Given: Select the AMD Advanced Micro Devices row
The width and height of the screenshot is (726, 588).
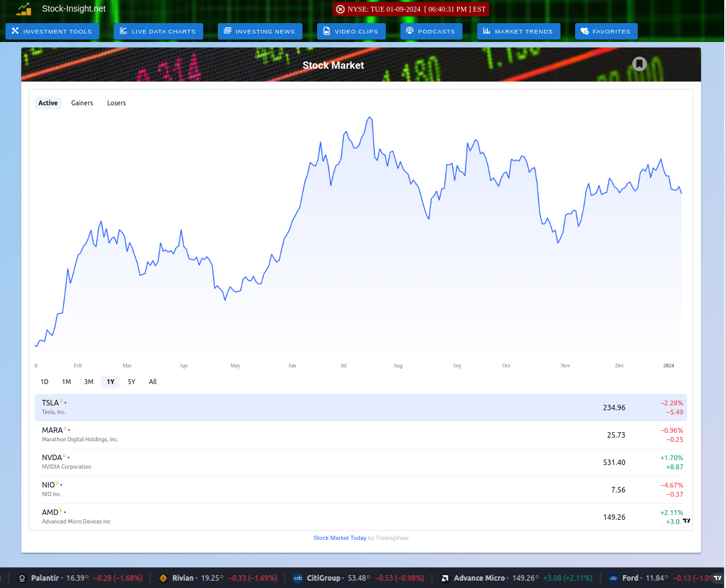Looking at the screenshot, I should tap(361, 517).
